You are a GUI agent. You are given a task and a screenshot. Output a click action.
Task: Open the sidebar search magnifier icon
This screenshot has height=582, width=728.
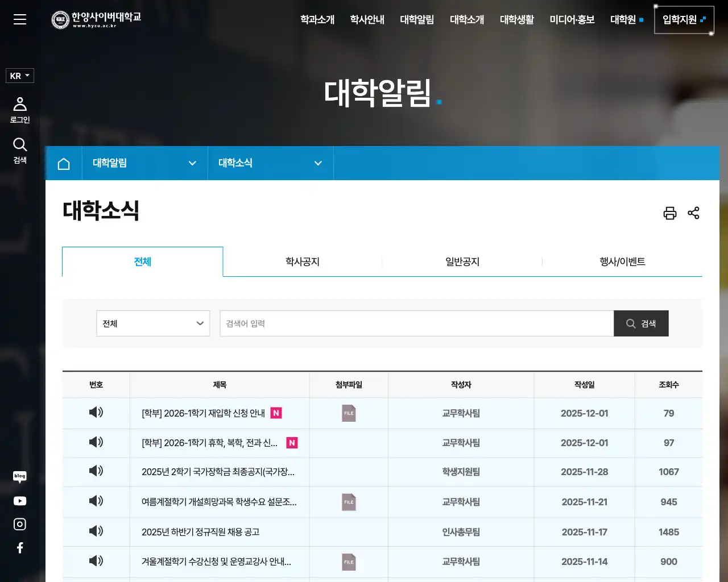coord(19,144)
